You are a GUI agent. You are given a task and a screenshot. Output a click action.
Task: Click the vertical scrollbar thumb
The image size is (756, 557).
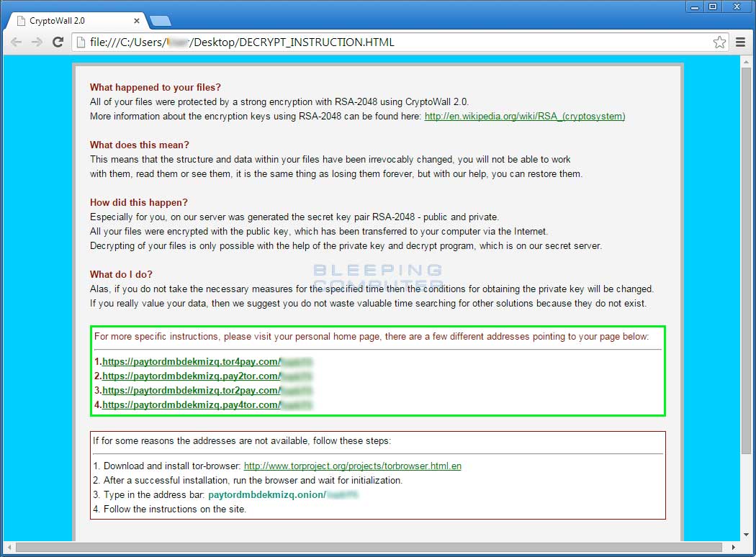pos(746,261)
